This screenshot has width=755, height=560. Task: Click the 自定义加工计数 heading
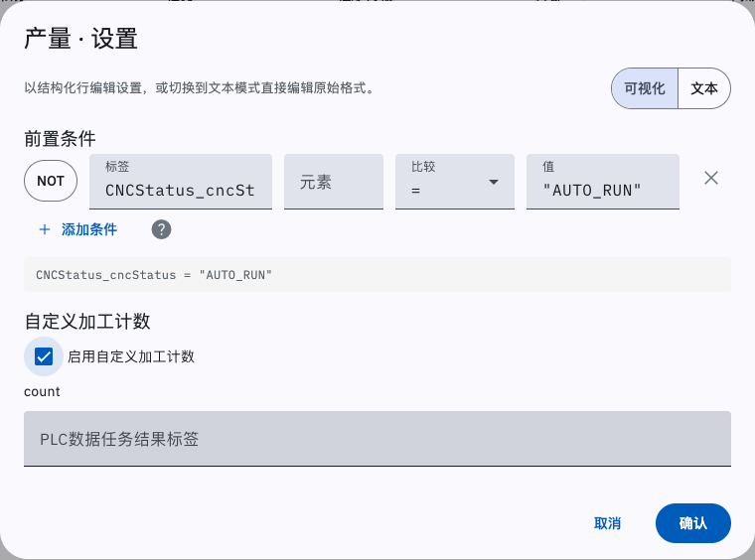tap(87, 322)
